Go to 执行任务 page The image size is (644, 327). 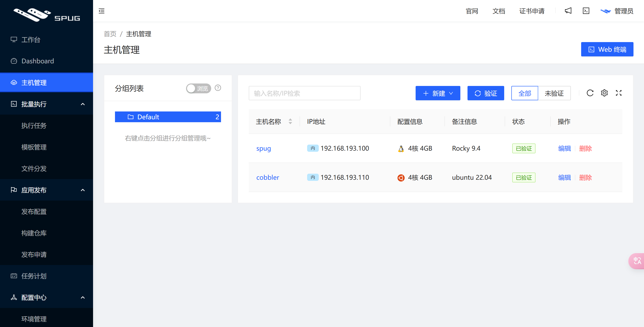pos(47,126)
